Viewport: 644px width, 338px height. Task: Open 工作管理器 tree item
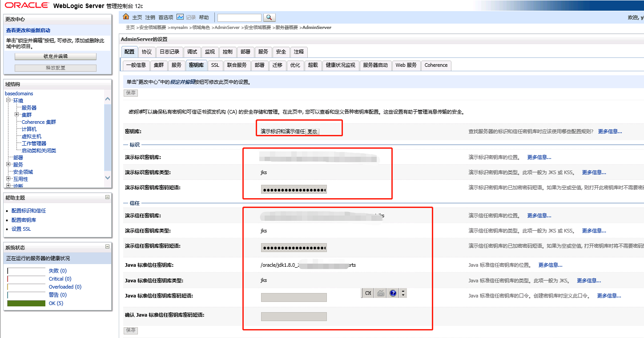34,143
